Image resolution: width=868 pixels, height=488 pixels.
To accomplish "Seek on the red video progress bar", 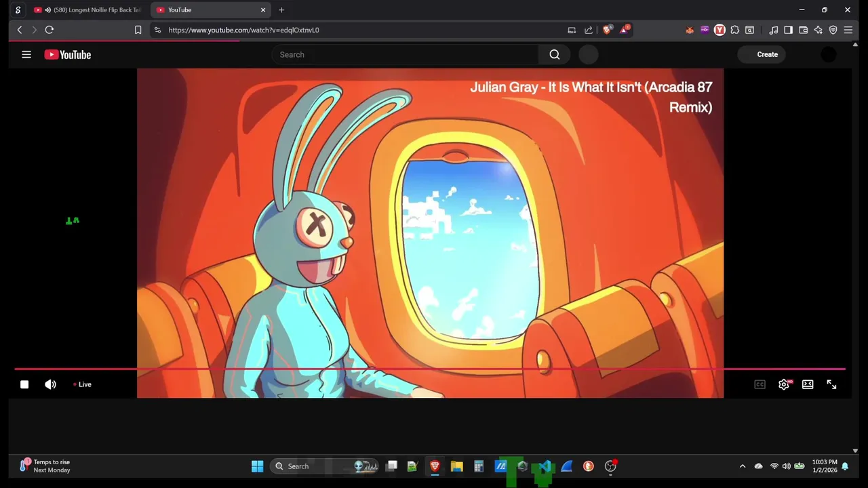I will (x=430, y=369).
